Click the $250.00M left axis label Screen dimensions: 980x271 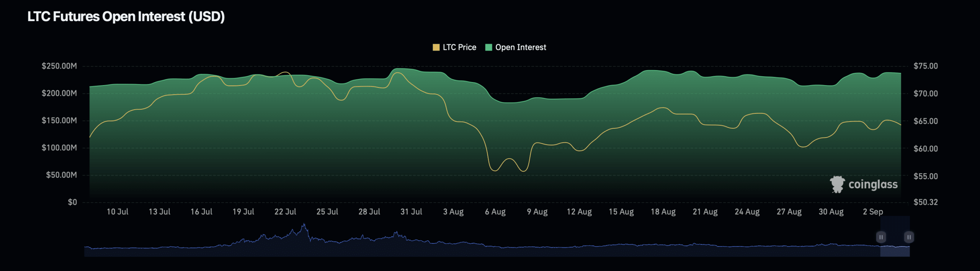pos(59,66)
